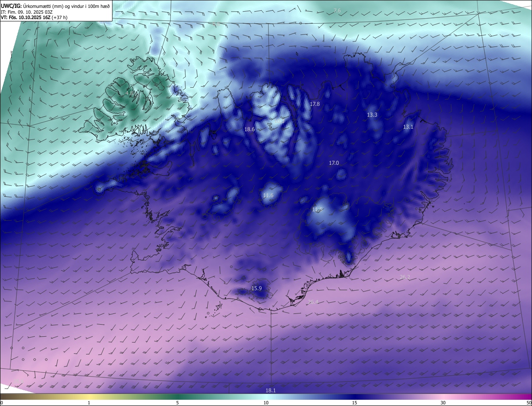Click the "1" tick label on the color scale

click(x=89, y=403)
